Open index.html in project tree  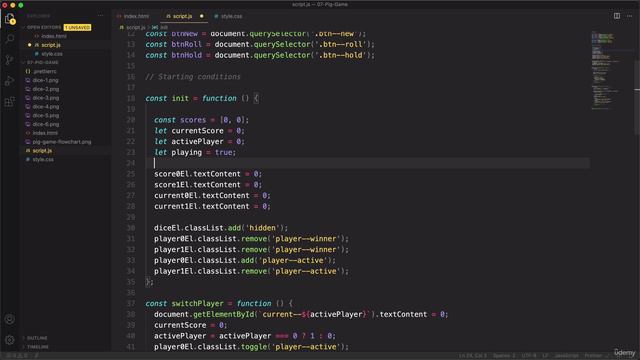45,133
